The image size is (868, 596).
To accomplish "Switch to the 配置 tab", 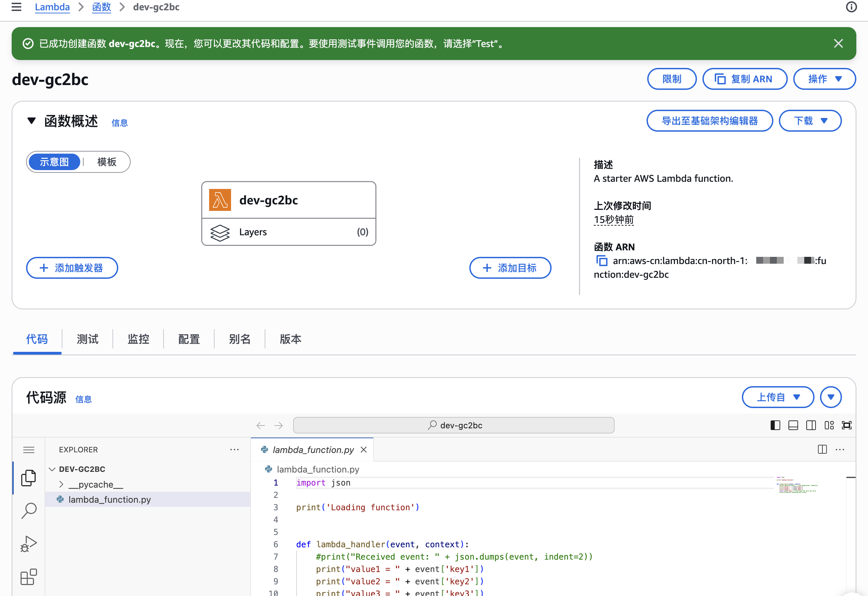I will (x=189, y=339).
